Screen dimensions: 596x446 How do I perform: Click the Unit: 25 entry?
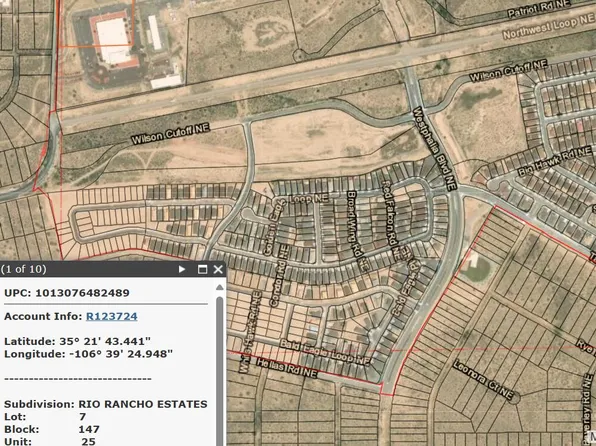tap(50, 441)
